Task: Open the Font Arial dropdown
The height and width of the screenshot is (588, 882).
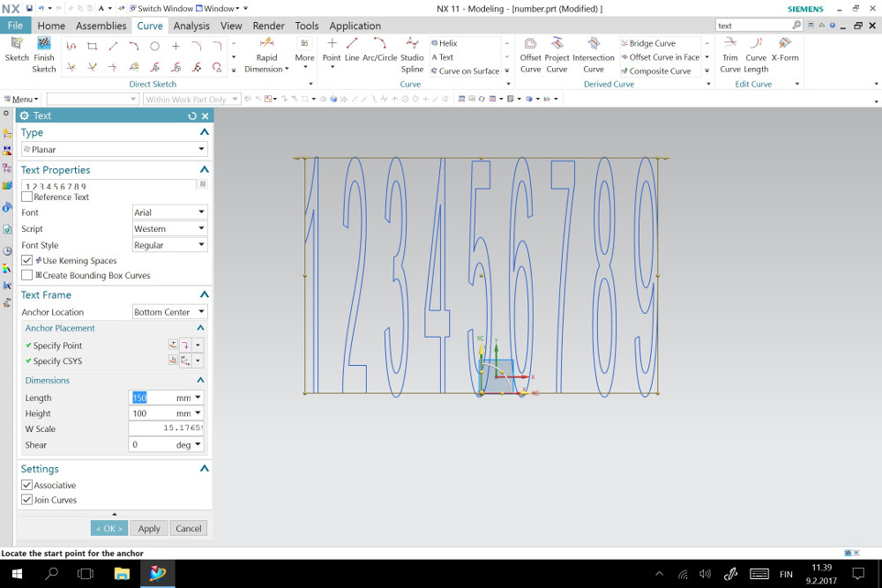Action: tap(170, 212)
